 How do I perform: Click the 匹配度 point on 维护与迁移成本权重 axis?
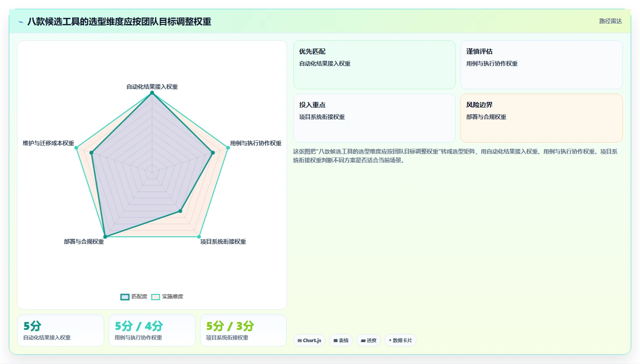click(91, 153)
